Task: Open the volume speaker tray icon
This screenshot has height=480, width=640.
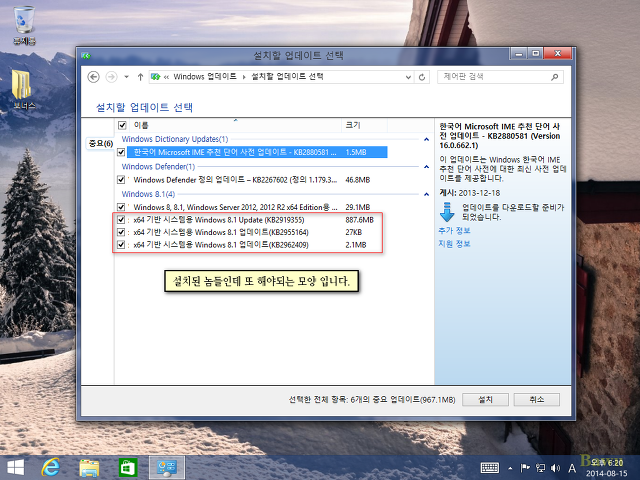Action: point(556,468)
